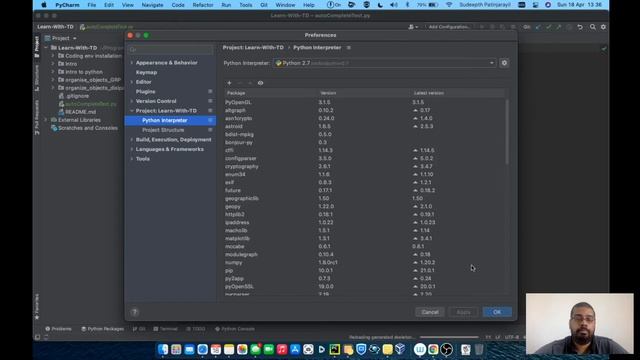Select .gitignore in the project tree
Screen dimensions: 640x360
(x=77, y=96)
